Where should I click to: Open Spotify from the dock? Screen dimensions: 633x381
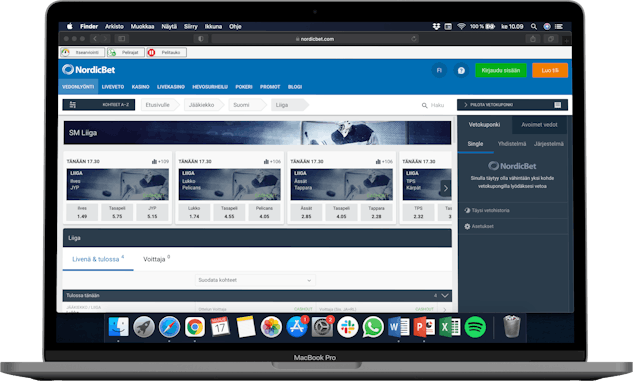click(475, 327)
